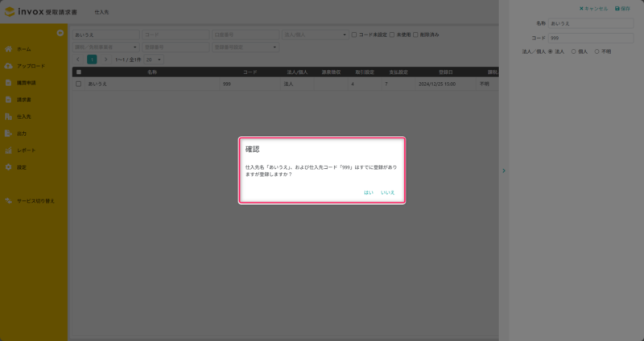Screen dimensions: 644x341
Task: Click いいえ in the 確認 dialog
Action: coord(387,192)
